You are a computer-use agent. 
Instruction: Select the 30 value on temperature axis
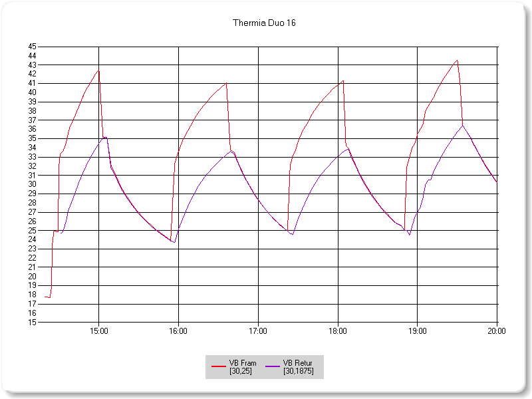(x=33, y=185)
